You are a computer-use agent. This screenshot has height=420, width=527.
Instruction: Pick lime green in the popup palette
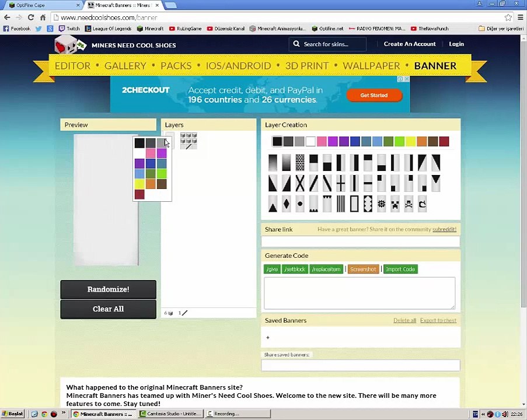[x=162, y=174]
